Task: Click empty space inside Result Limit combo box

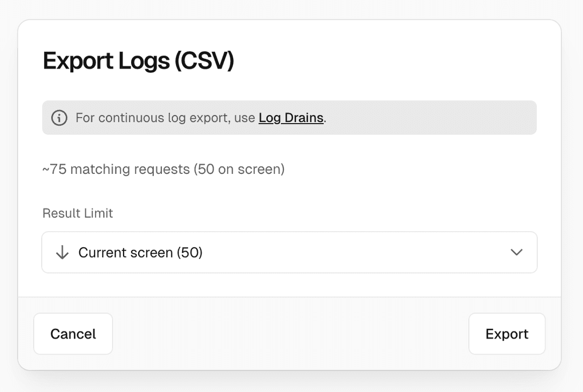Action: pos(351,252)
